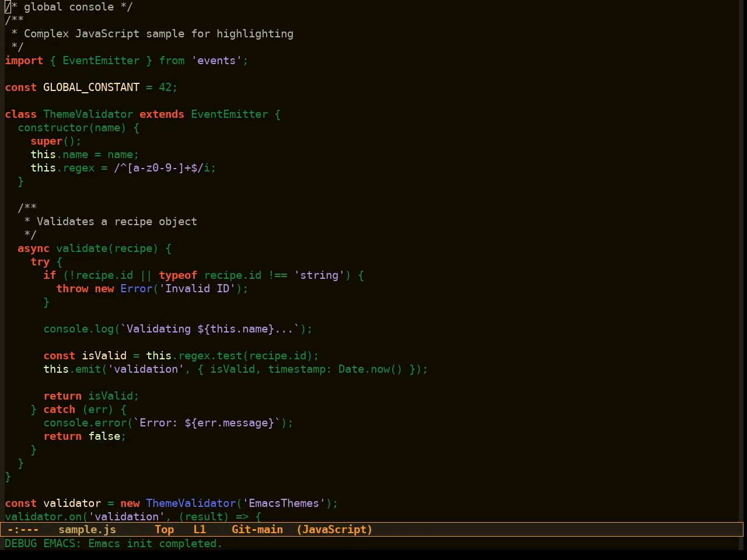Place cursor on GLOBAL_CONSTANT identifier
This screenshot has height=560, width=747.
point(92,87)
